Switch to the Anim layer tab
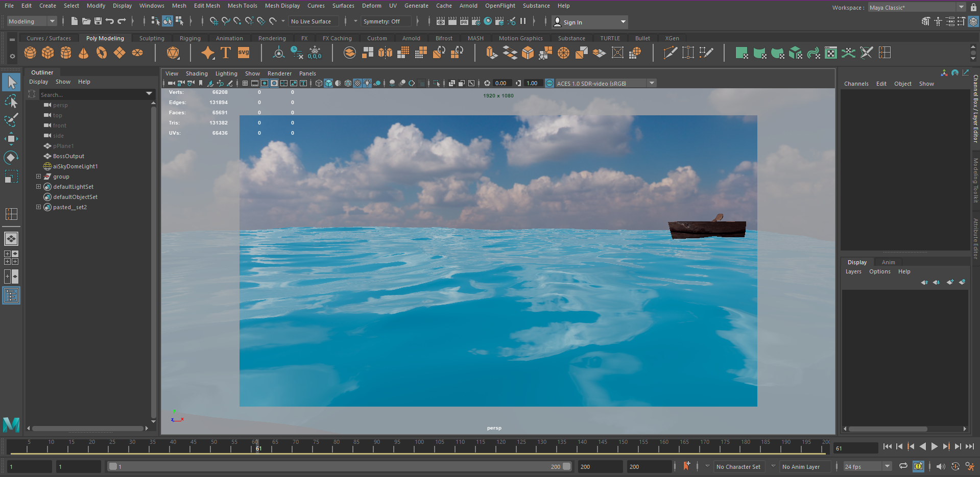The image size is (980, 477). (888, 262)
